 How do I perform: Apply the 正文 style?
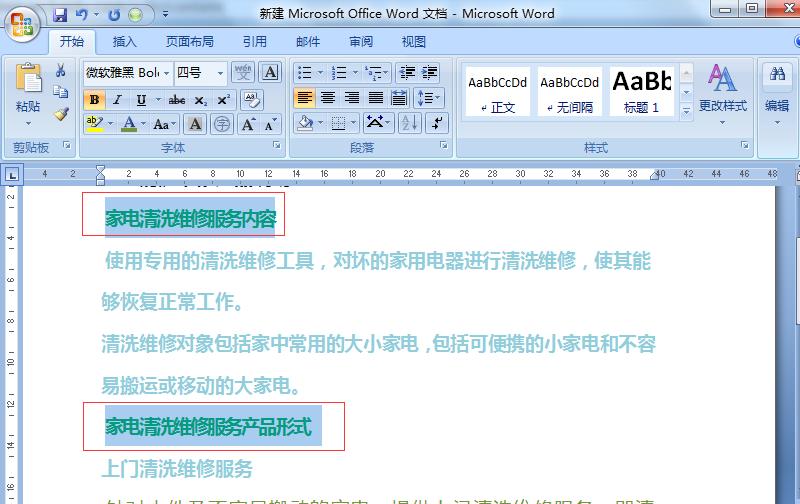pos(497,91)
